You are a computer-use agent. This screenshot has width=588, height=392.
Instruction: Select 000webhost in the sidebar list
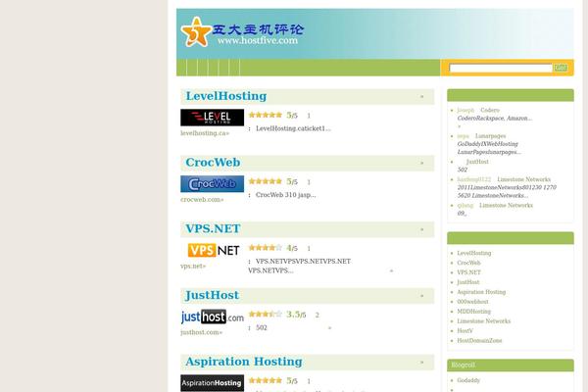pos(473,302)
